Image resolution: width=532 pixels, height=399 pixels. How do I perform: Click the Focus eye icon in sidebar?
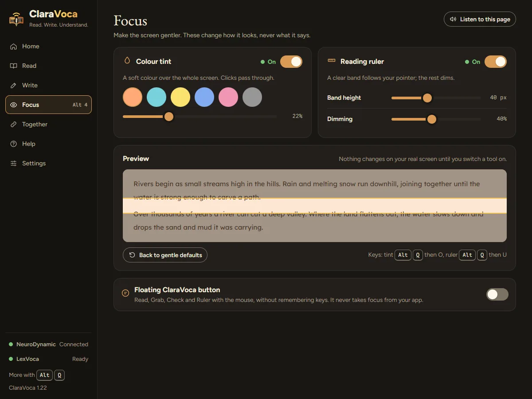tap(14, 105)
